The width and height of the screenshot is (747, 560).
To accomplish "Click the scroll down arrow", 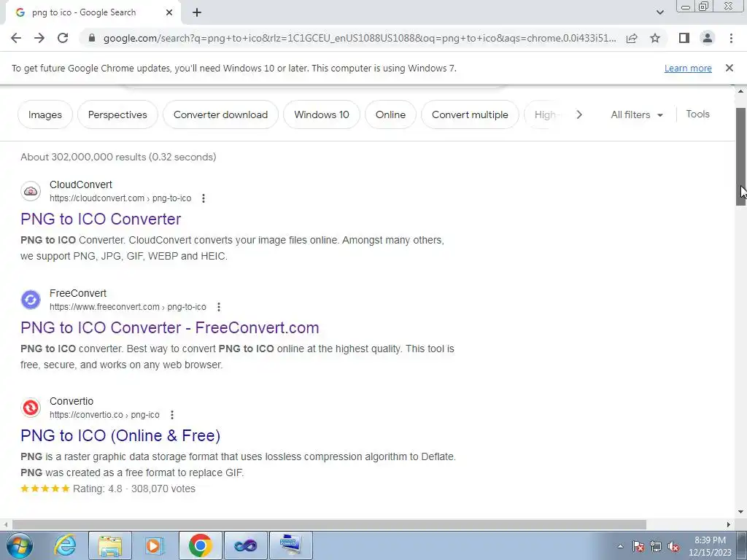I will pyautogui.click(x=741, y=513).
